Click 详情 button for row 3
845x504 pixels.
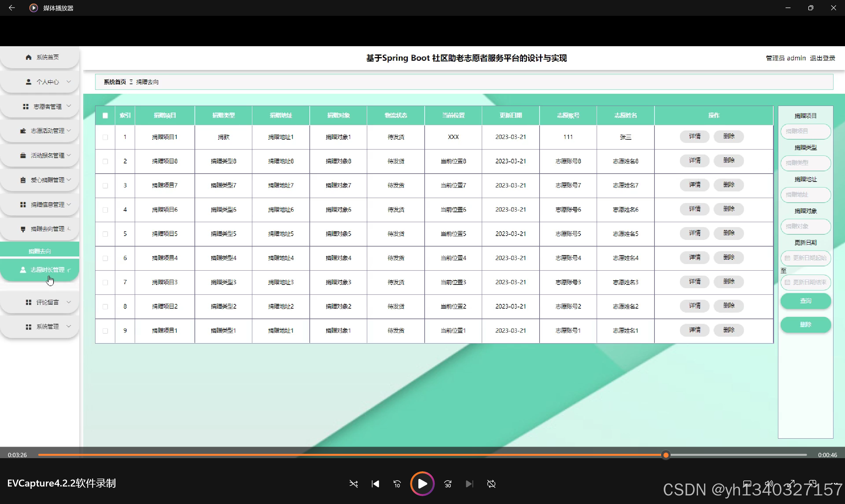click(694, 185)
